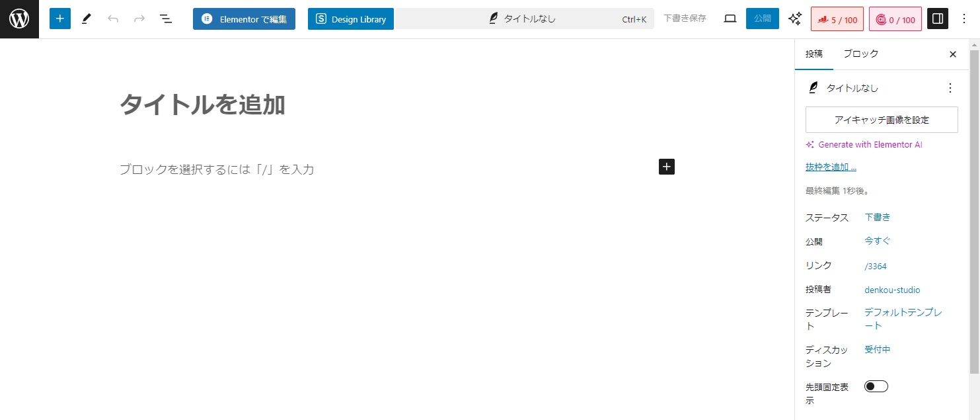Open the three-dot actions menu beside タイトルなし
This screenshot has height=420, width=980.
point(950,88)
